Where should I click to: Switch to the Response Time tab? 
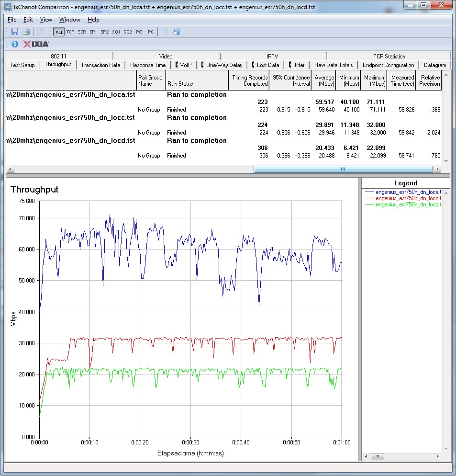[148, 65]
